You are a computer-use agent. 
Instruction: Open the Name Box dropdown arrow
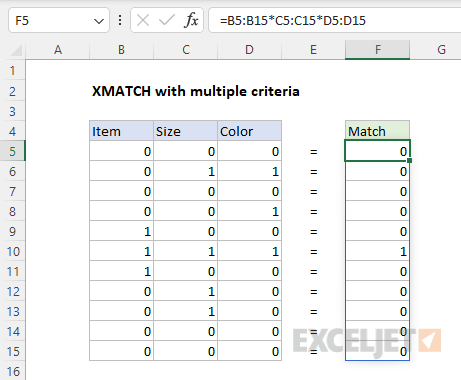coord(99,21)
